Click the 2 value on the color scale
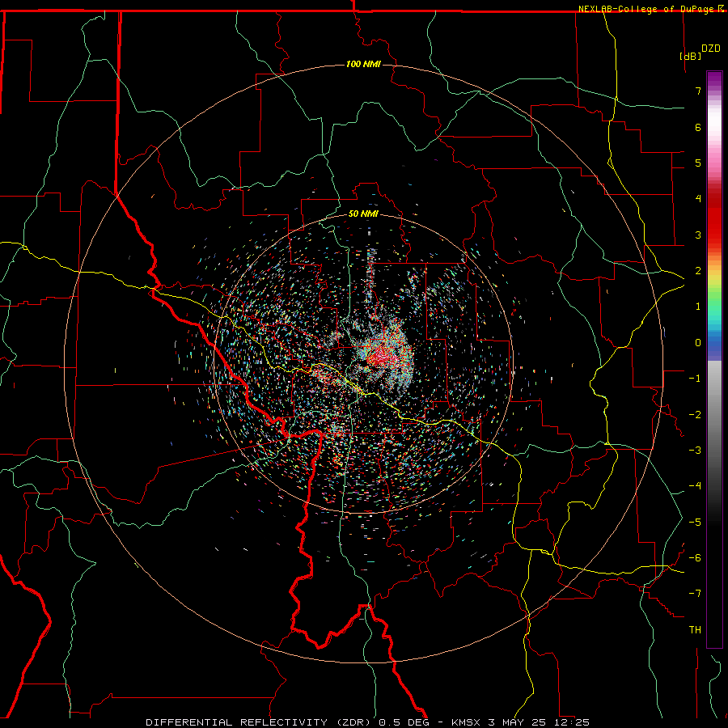This screenshot has height=728, width=728. [698, 271]
